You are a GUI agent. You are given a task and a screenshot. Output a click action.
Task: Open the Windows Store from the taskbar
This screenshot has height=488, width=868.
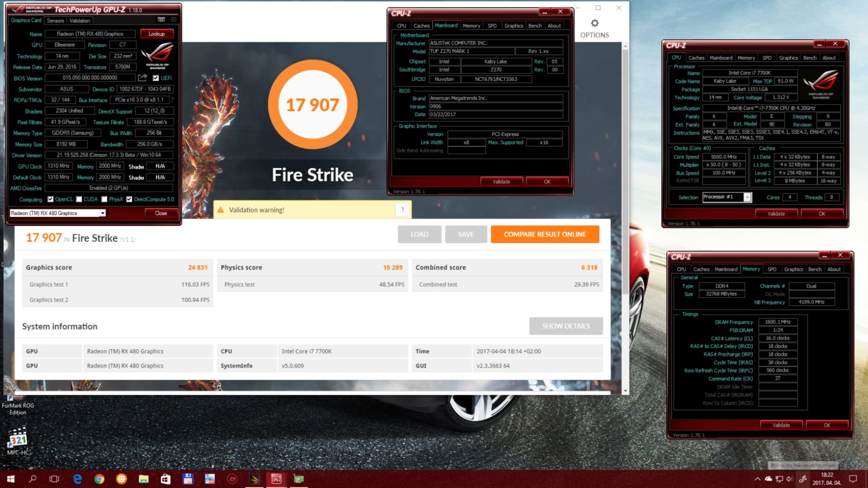(166, 479)
